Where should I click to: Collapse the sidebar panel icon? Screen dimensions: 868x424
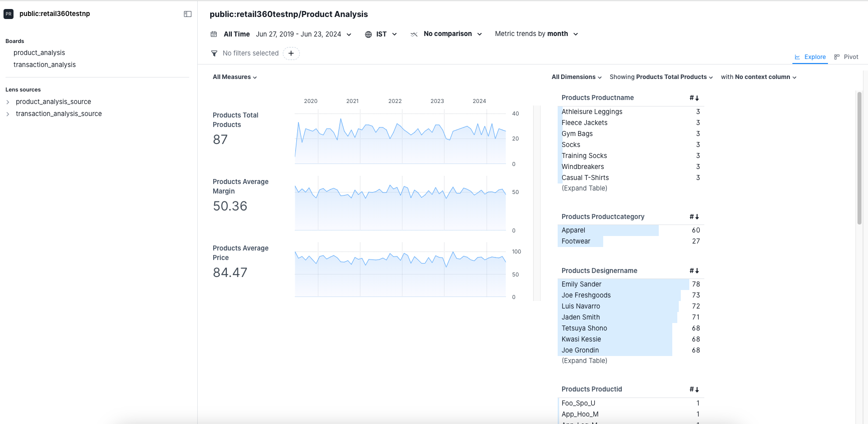click(x=188, y=14)
